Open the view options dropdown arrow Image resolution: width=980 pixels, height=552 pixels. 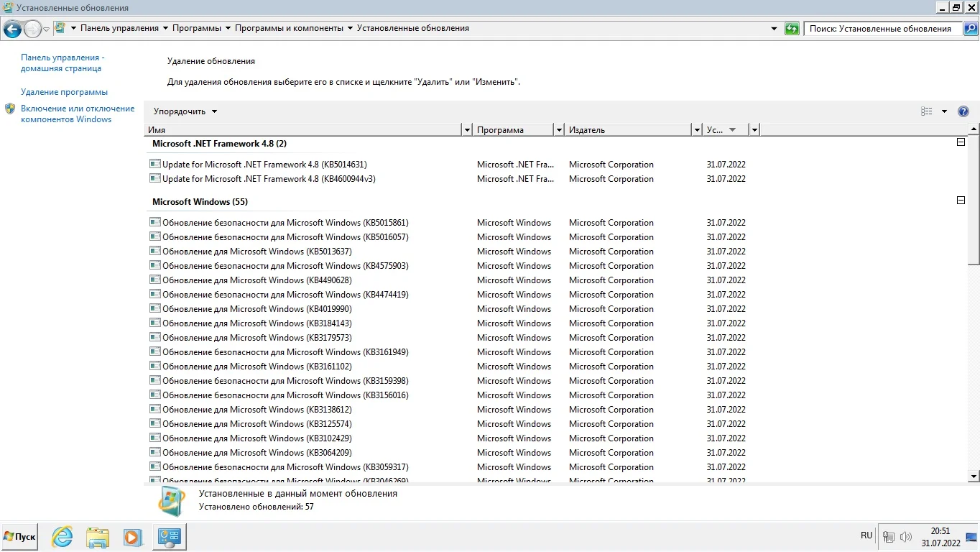(944, 111)
